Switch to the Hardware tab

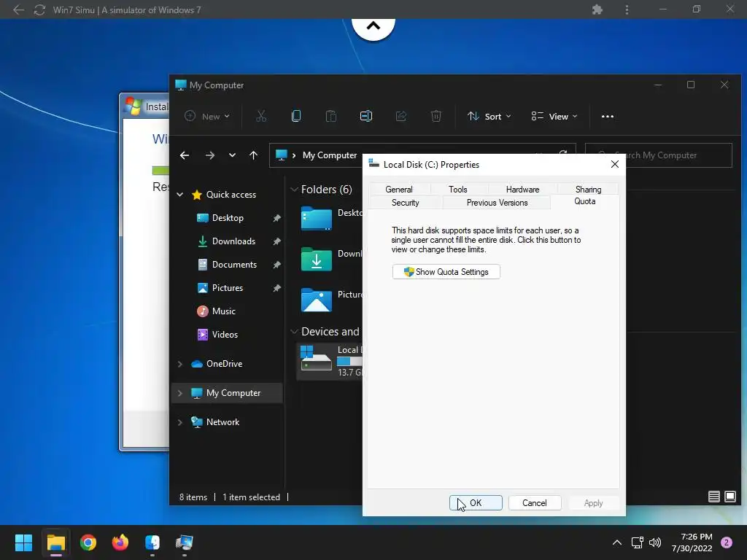pyautogui.click(x=522, y=189)
